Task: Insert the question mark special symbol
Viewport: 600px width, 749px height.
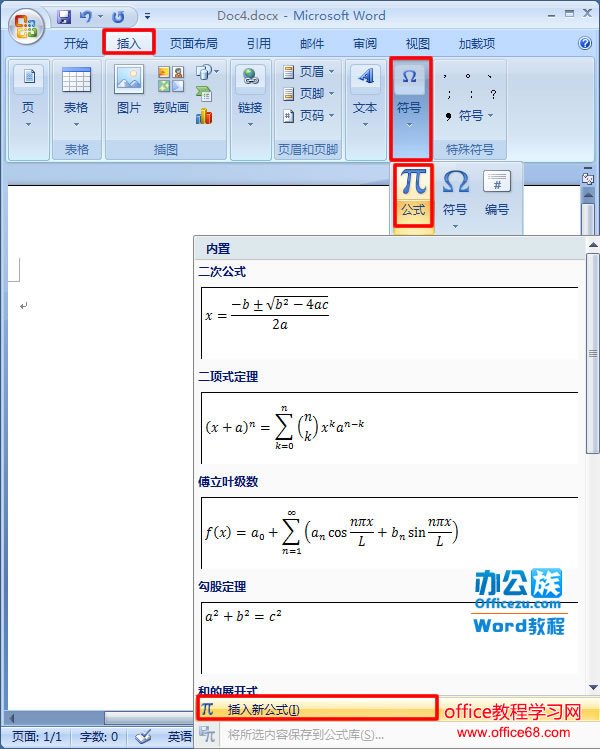Action: pyautogui.click(x=493, y=95)
